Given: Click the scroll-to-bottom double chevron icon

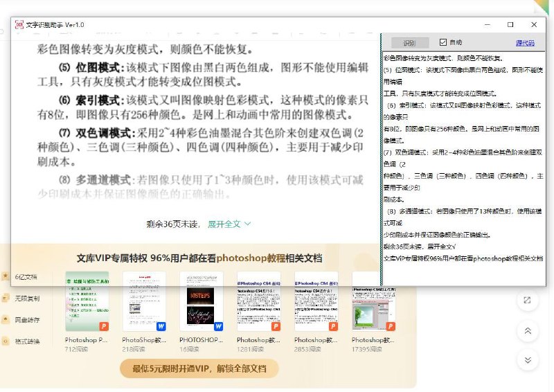Looking at the screenshot, I should click(527, 360).
